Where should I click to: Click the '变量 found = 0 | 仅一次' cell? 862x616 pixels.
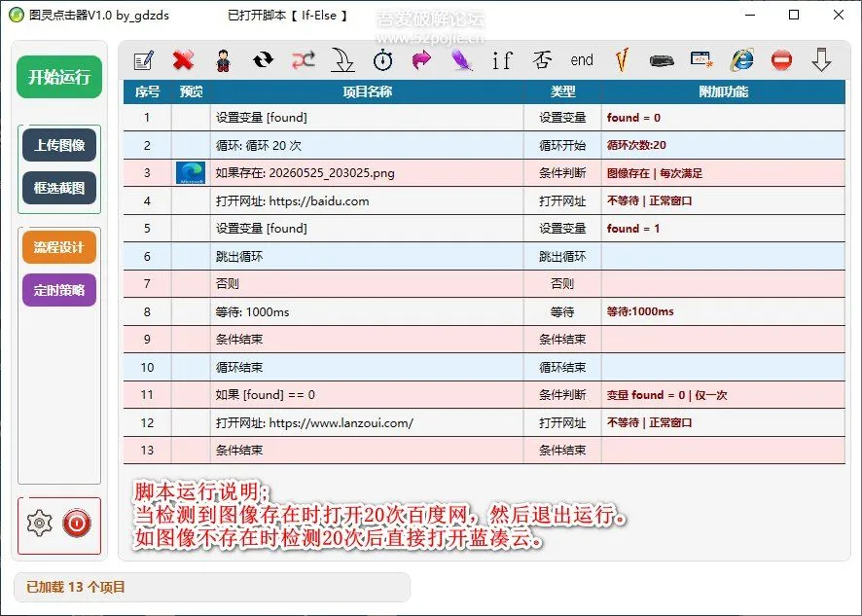723,394
